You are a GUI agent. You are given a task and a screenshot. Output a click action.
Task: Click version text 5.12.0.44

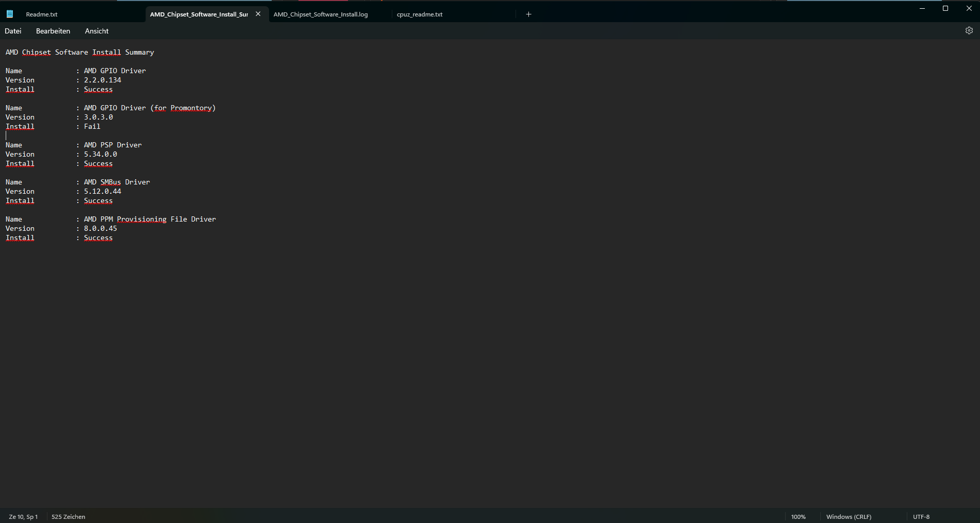103,191
